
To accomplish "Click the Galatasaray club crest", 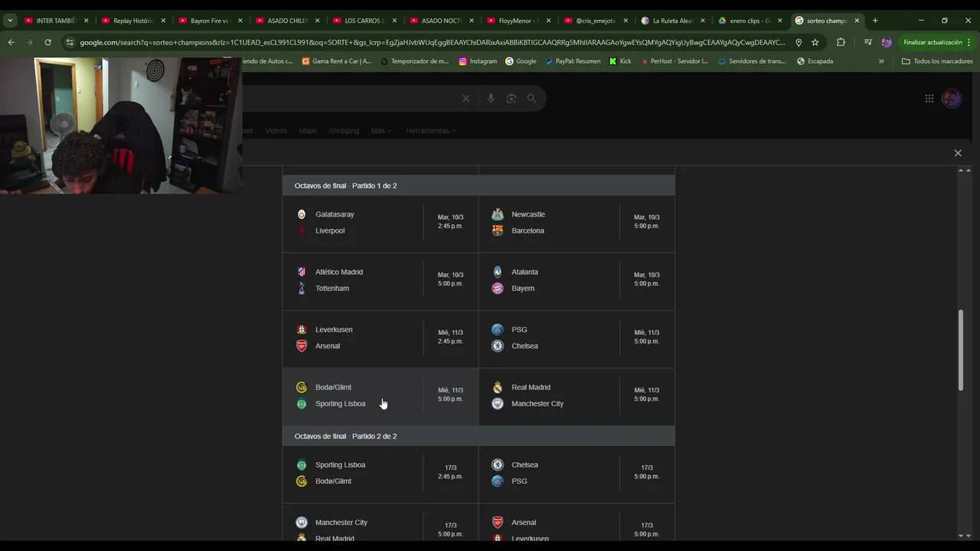I will click(302, 214).
